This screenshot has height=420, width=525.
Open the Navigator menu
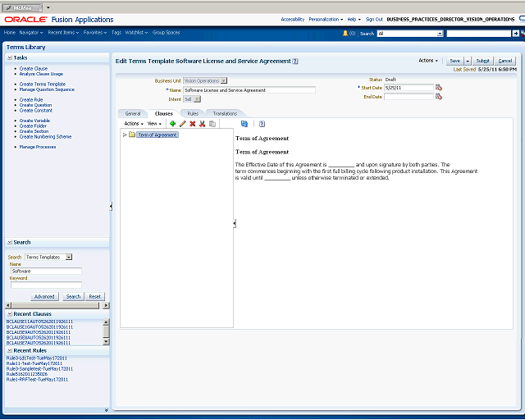click(x=31, y=33)
